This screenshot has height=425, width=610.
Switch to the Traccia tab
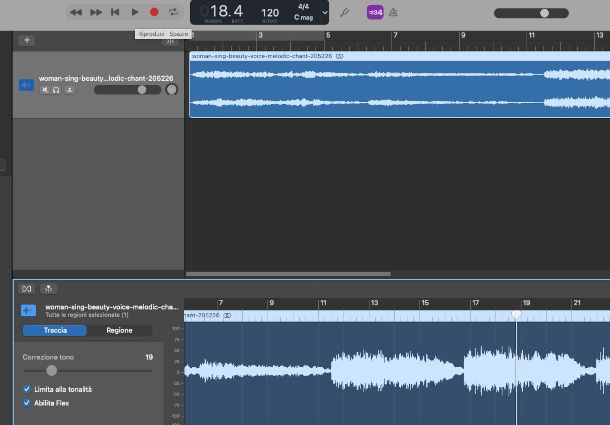(55, 330)
